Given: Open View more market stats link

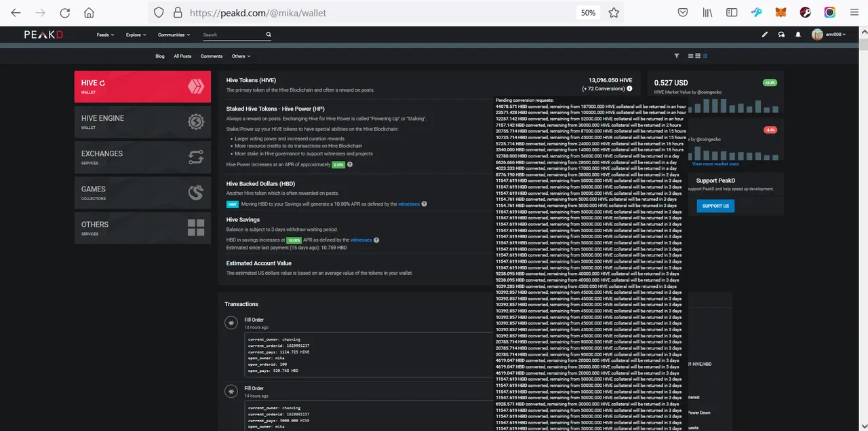Looking at the screenshot, I should (x=715, y=164).
